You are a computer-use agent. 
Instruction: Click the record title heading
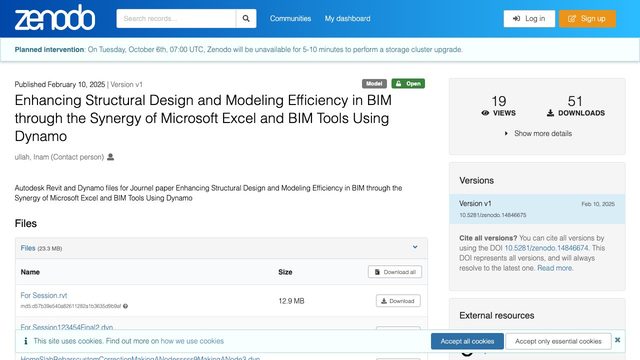click(x=203, y=118)
